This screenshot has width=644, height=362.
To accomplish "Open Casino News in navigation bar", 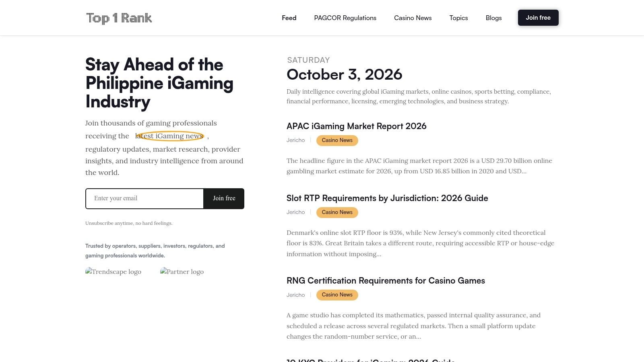I will click(413, 18).
